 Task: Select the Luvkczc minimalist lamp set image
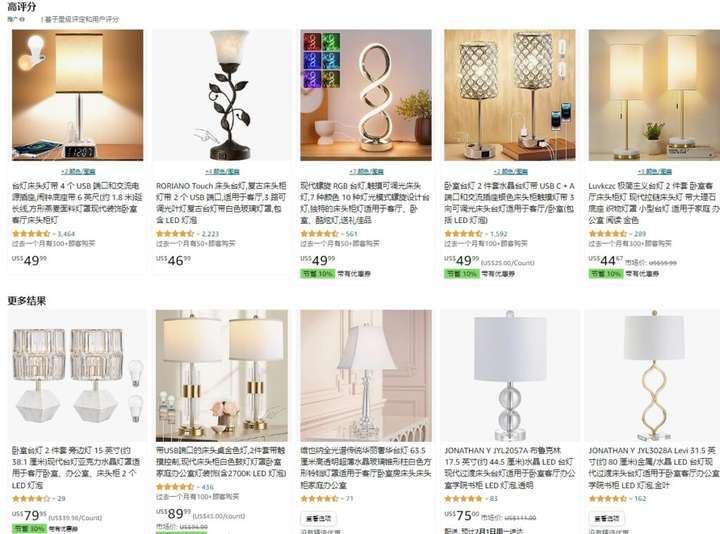tap(654, 95)
